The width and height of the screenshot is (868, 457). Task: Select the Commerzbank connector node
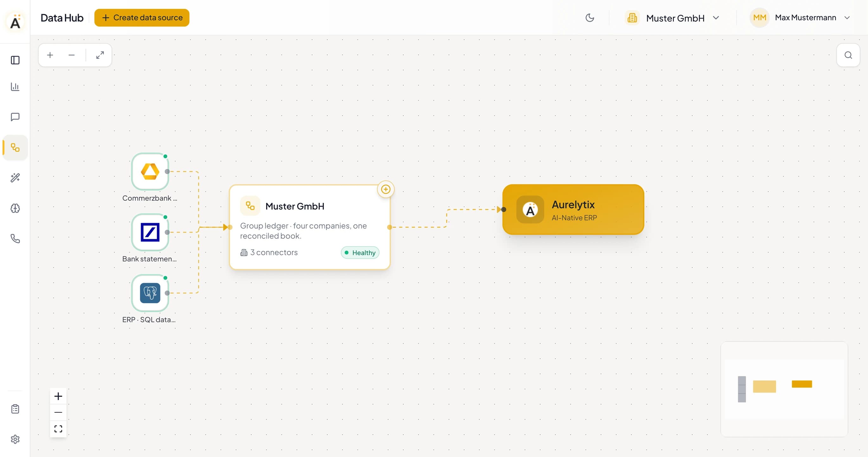tap(150, 171)
